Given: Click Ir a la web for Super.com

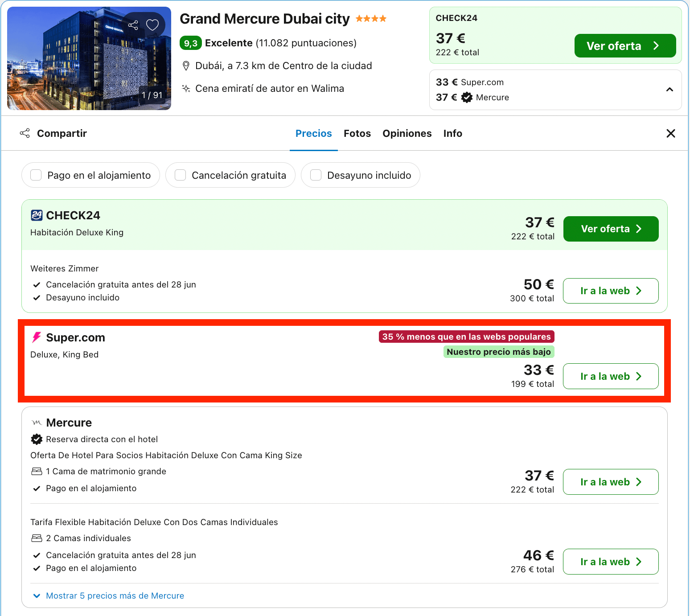Looking at the screenshot, I should pos(611,376).
